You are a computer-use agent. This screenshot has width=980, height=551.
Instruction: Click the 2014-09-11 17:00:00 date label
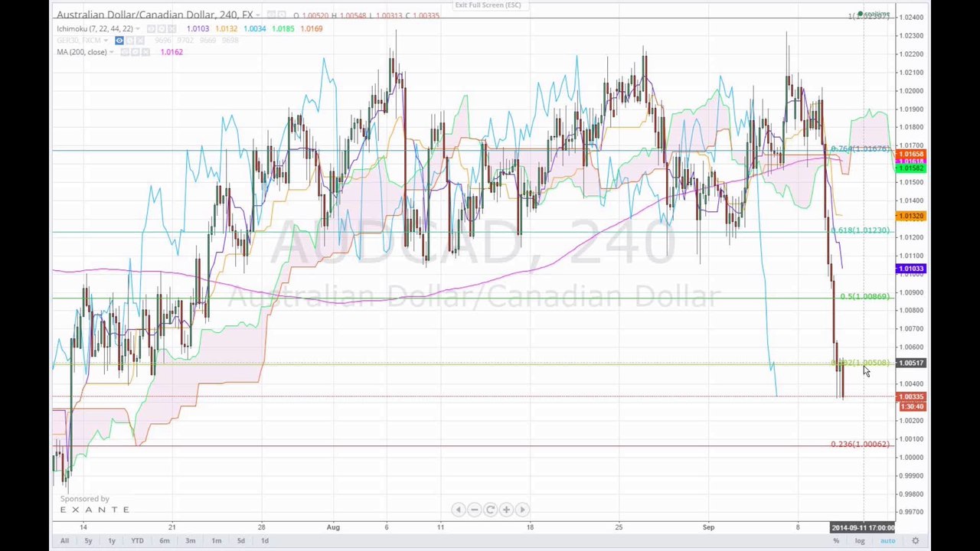click(863, 527)
